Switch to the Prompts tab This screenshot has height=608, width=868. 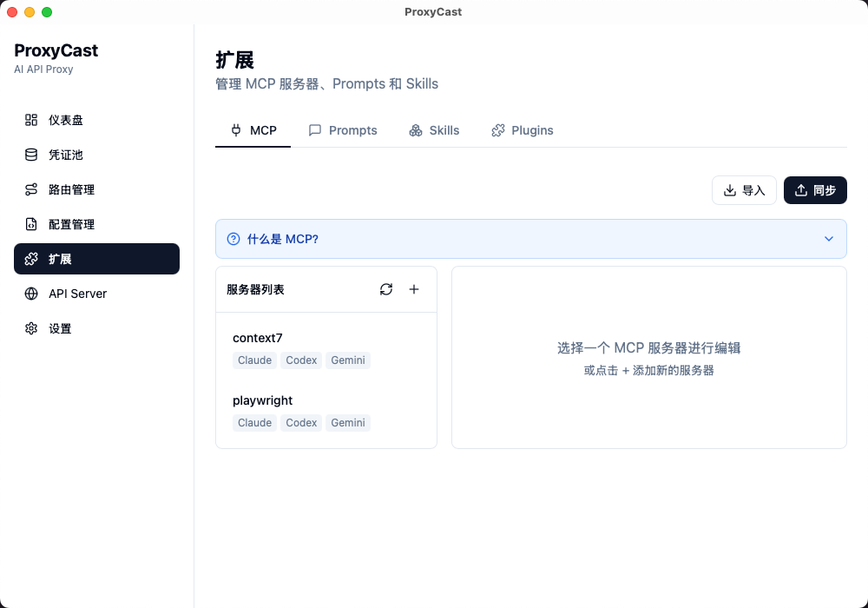343,130
